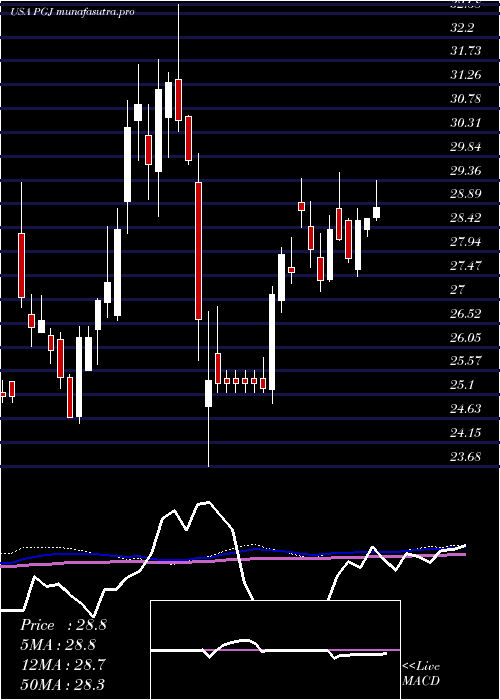Click the 27.47 price axis label
Viewport: 500px width, 700px height.
coord(466,267)
